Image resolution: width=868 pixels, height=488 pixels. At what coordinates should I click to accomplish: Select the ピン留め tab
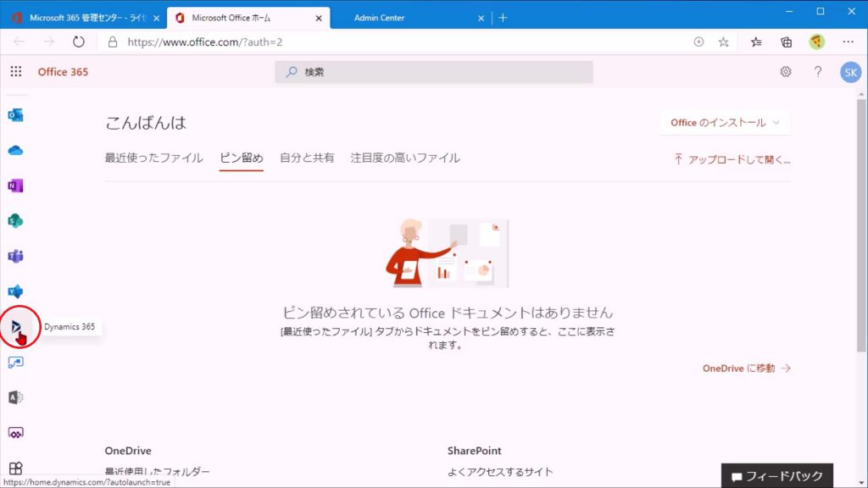pos(242,158)
